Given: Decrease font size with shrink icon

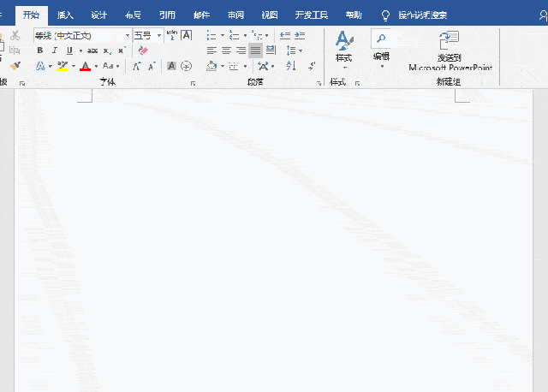Looking at the screenshot, I should point(152,66).
